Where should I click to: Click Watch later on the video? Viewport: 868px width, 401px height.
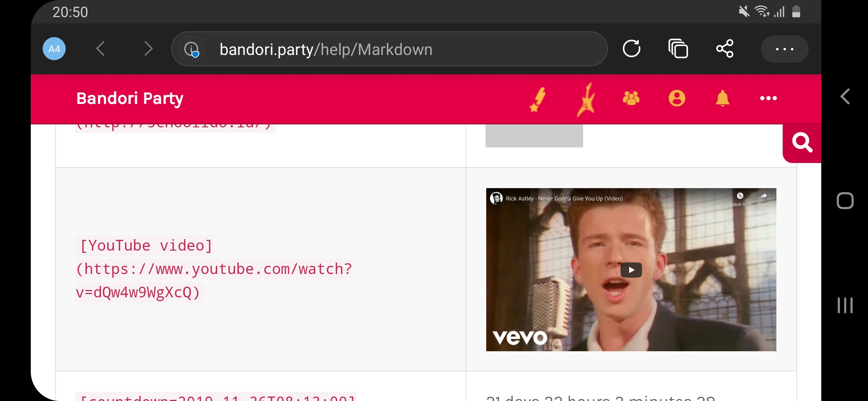(740, 199)
